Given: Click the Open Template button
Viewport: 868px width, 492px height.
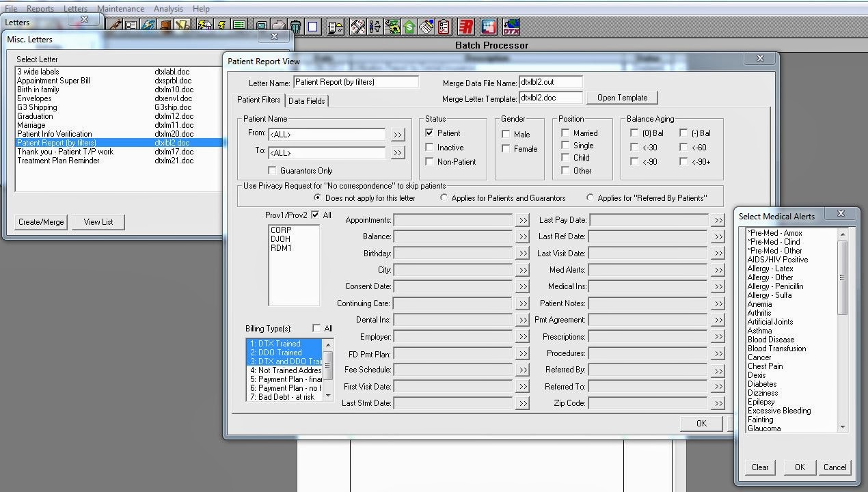Looking at the screenshot, I should pos(622,98).
